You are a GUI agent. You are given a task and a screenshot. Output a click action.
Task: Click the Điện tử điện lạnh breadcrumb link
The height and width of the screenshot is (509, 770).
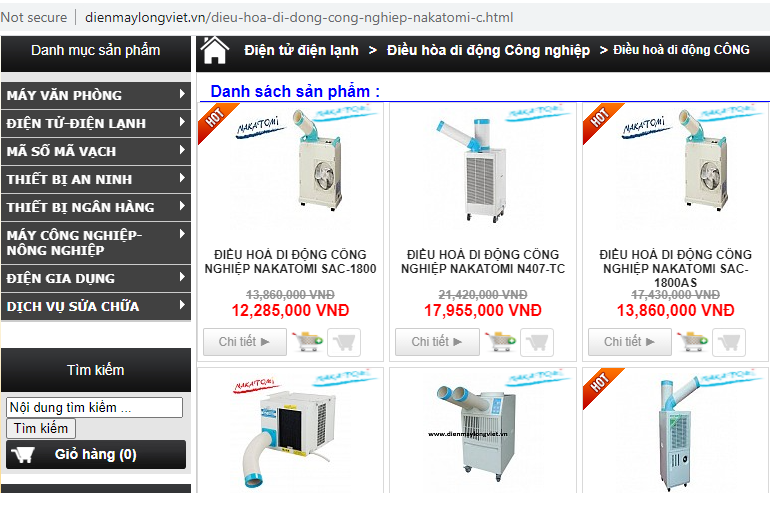click(301, 51)
